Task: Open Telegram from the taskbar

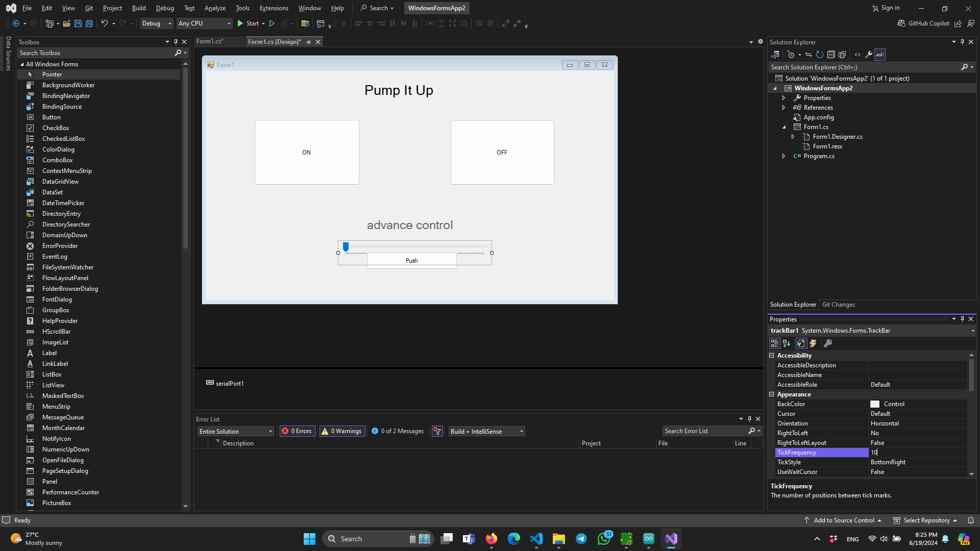Action: pos(581,539)
